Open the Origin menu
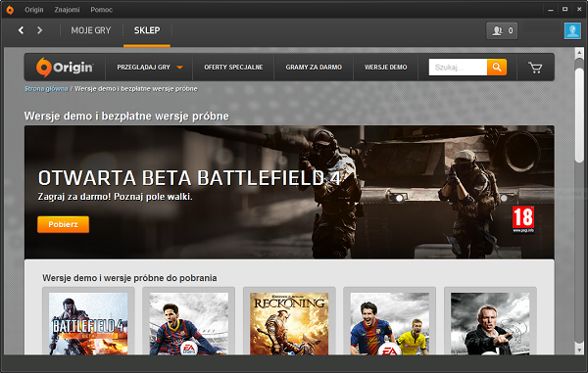The width and height of the screenshot is (588, 373). 34,10
